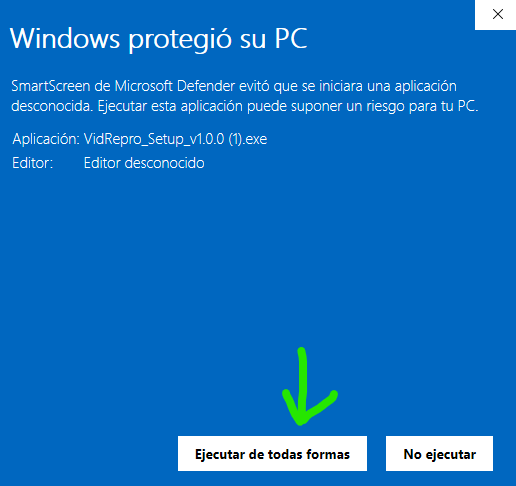Close the SmartScreen dialog with the X
516x486 pixels.
point(498,14)
